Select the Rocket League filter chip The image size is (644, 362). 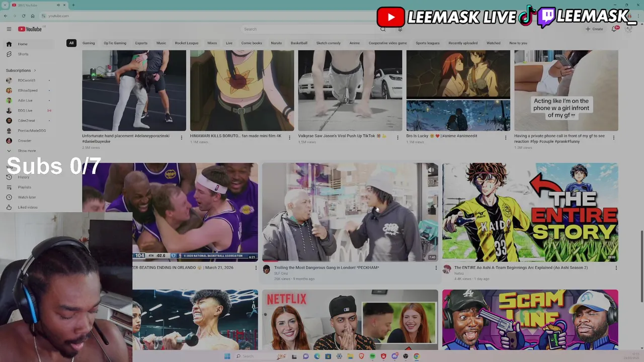(x=187, y=43)
